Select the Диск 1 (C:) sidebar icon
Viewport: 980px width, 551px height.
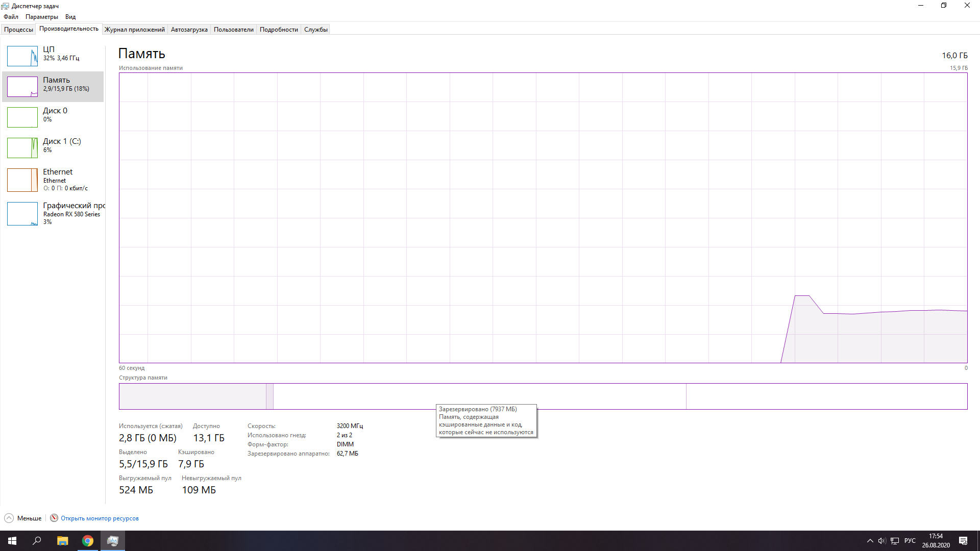21,146
